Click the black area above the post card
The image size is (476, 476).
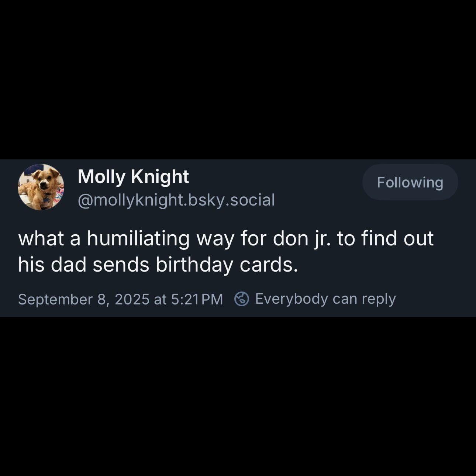pos(238,79)
